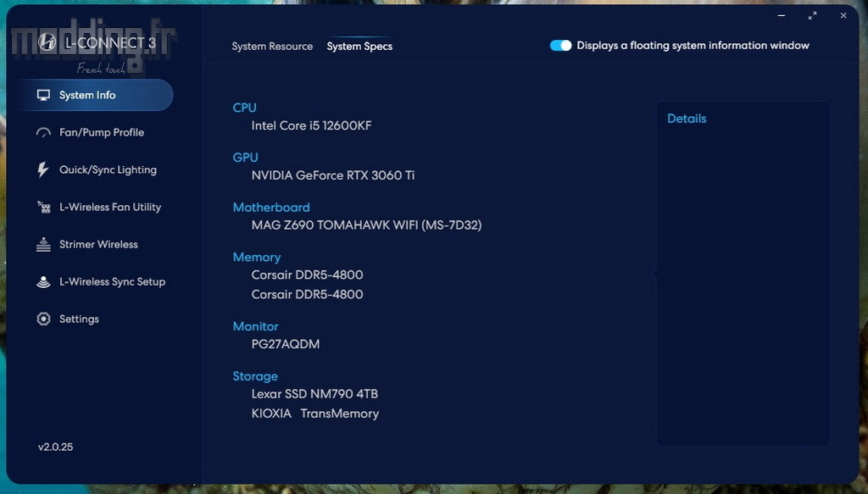Image resolution: width=868 pixels, height=494 pixels.
Task: Click the Strimer Wireless icon
Action: click(x=43, y=245)
